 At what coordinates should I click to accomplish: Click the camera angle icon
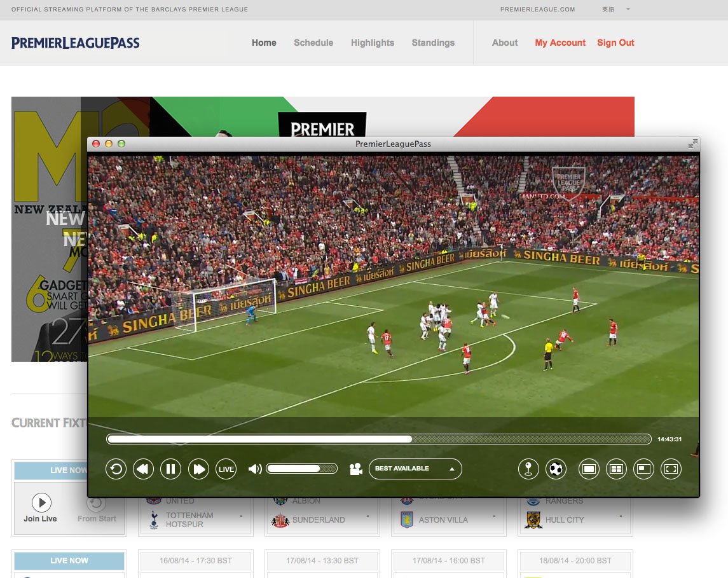point(355,469)
